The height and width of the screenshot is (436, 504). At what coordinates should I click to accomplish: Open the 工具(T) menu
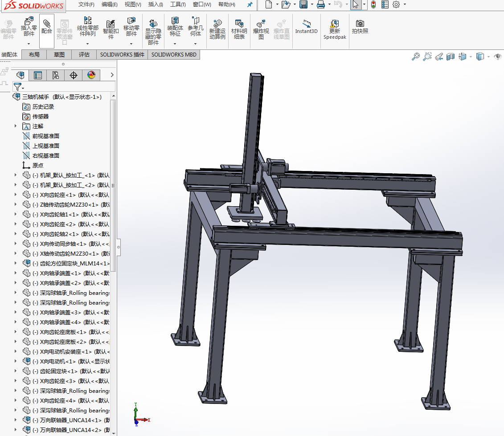(178, 4)
